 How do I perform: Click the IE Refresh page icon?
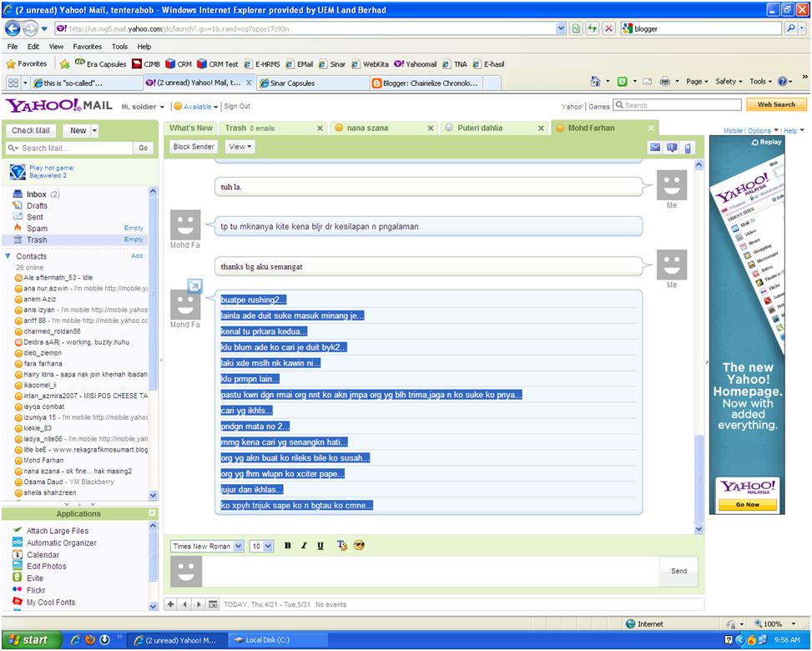pos(593,28)
